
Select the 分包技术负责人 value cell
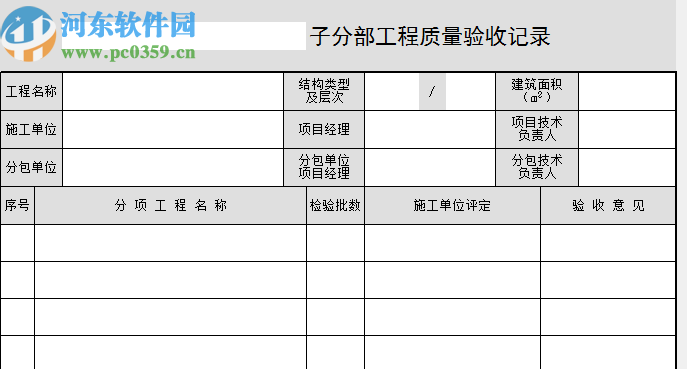point(627,167)
